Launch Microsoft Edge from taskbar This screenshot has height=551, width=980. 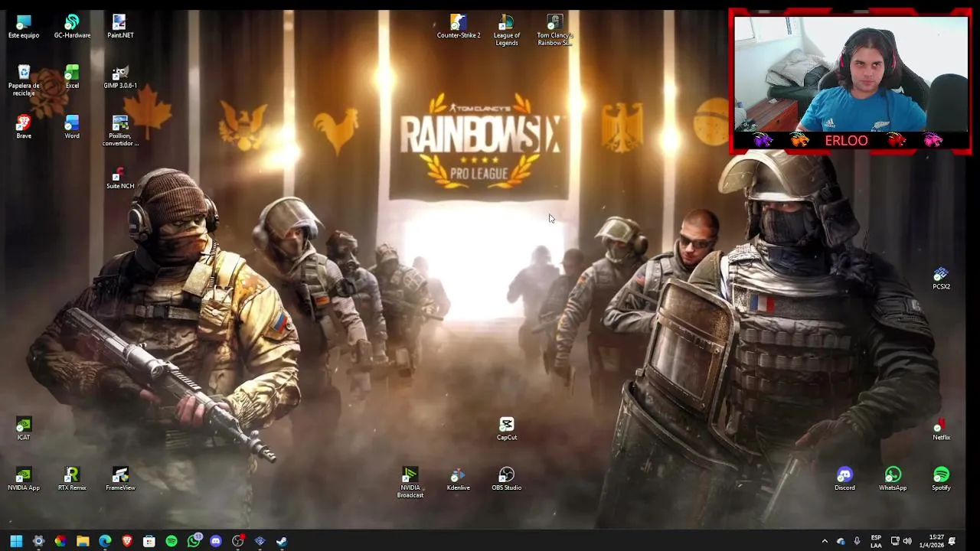(x=105, y=541)
